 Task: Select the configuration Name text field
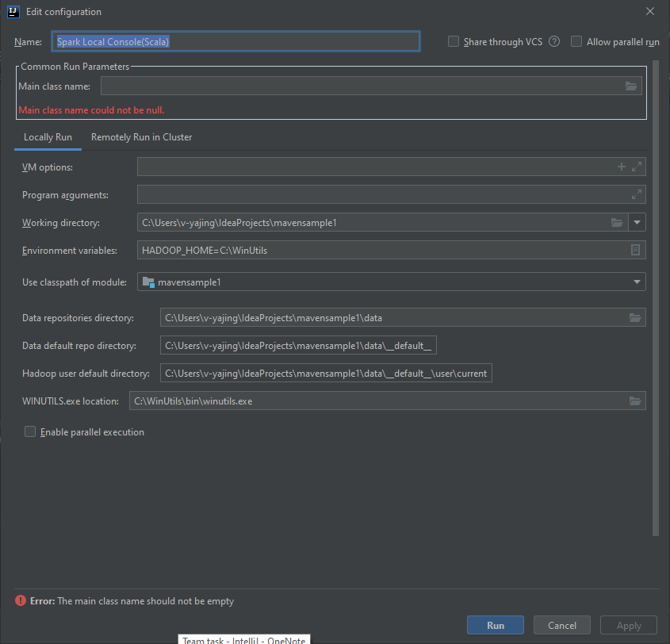(x=236, y=40)
